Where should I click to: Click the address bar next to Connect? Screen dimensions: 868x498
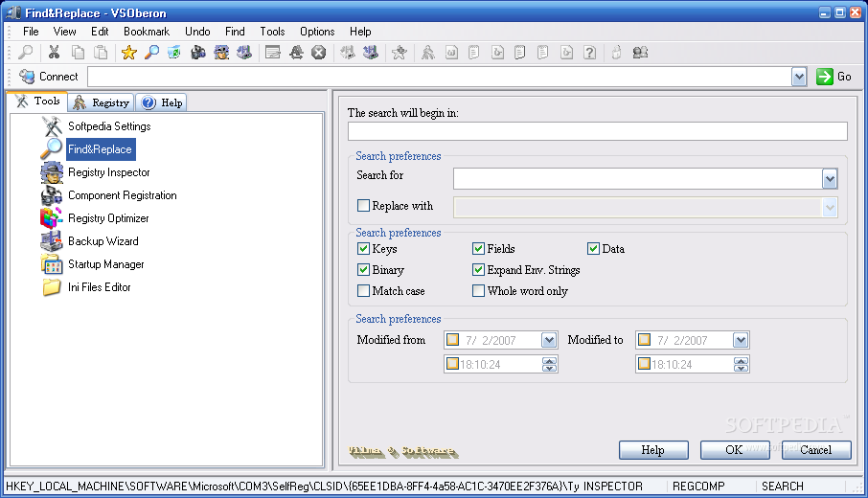[440, 77]
